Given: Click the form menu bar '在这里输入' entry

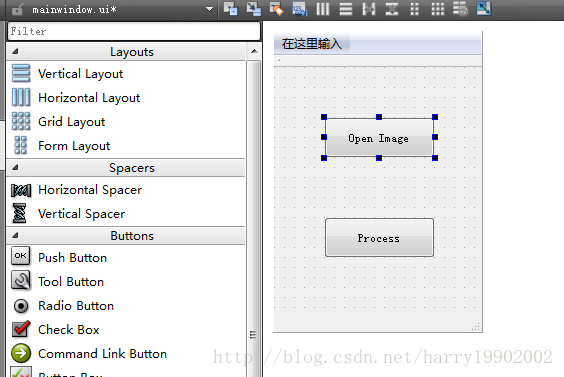Looking at the screenshot, I should 311,44.
